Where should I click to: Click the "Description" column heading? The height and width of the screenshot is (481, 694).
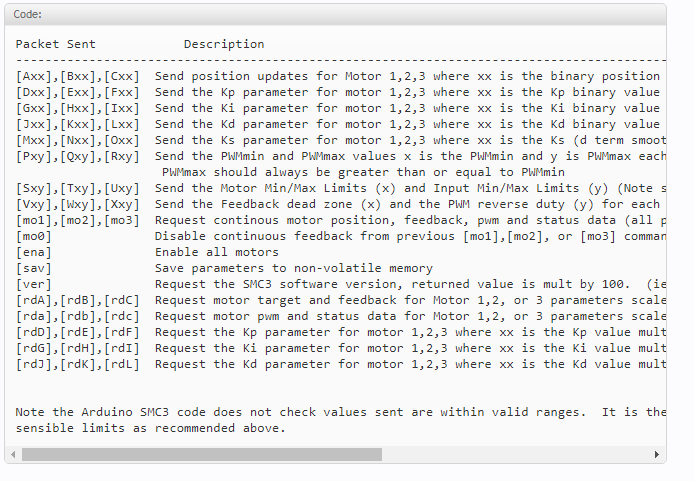(224, 44)
